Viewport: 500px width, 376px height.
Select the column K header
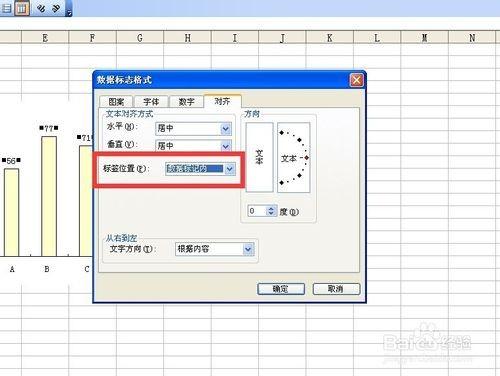(x=330, y=38)
